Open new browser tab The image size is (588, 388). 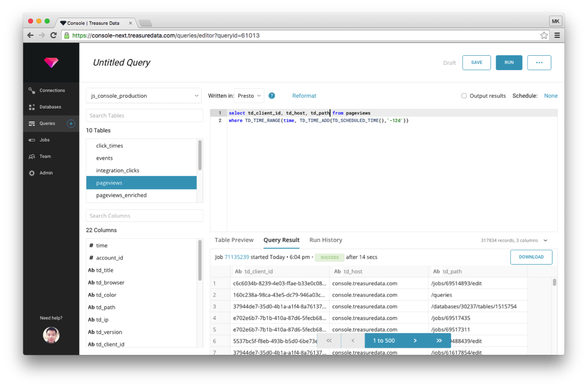[x=145, y=23]
